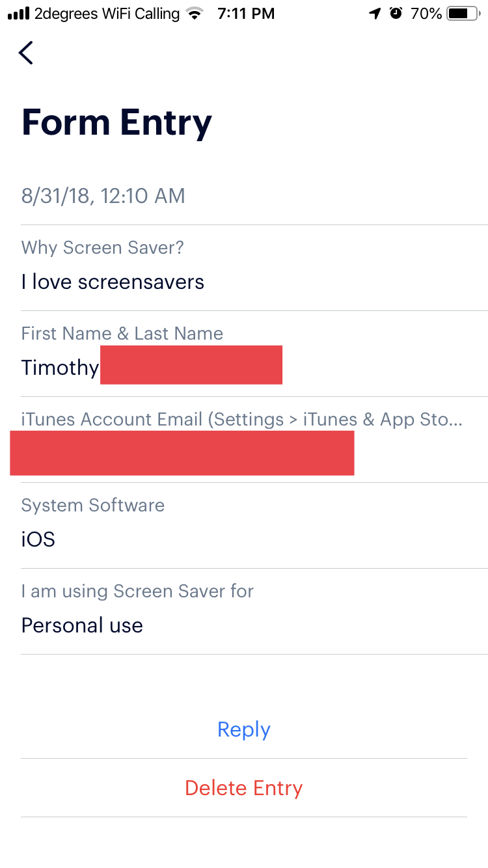Tap the First Name & Last Name label
This screenshot has height=868, width=488.
(x=122, y=333)
